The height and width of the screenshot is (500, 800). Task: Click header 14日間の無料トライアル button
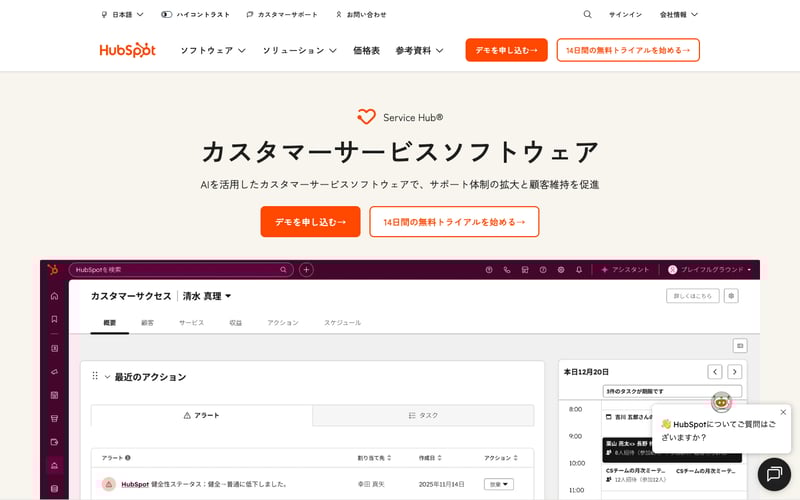628,50
